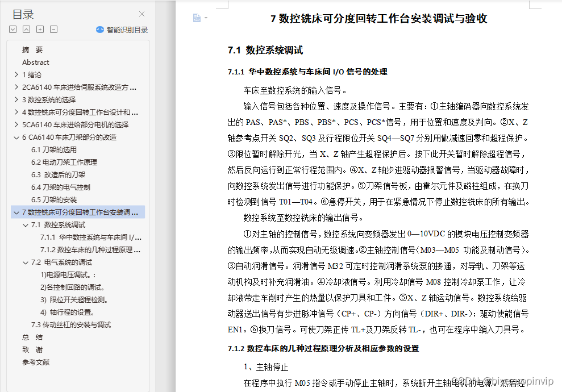This screenshot has height=392, width=562.
Task: Jump to 6.2 电动刀架工作原理
Action: [64, 162]
